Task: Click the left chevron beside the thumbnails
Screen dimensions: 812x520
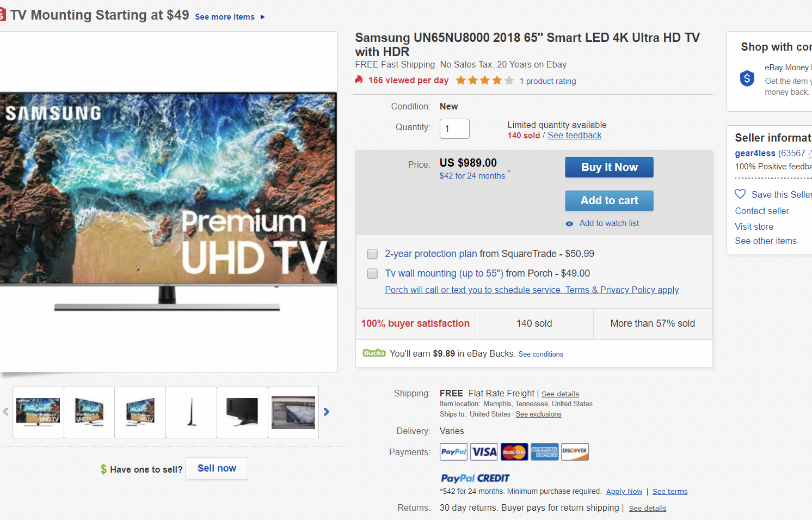Action: [5, 412]
